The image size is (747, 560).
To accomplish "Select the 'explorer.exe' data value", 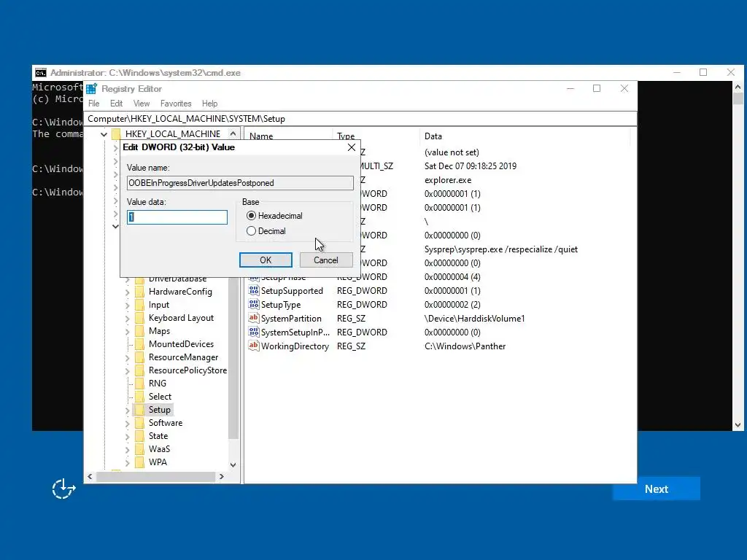I will pyautogui.click(x=448, y=180).
